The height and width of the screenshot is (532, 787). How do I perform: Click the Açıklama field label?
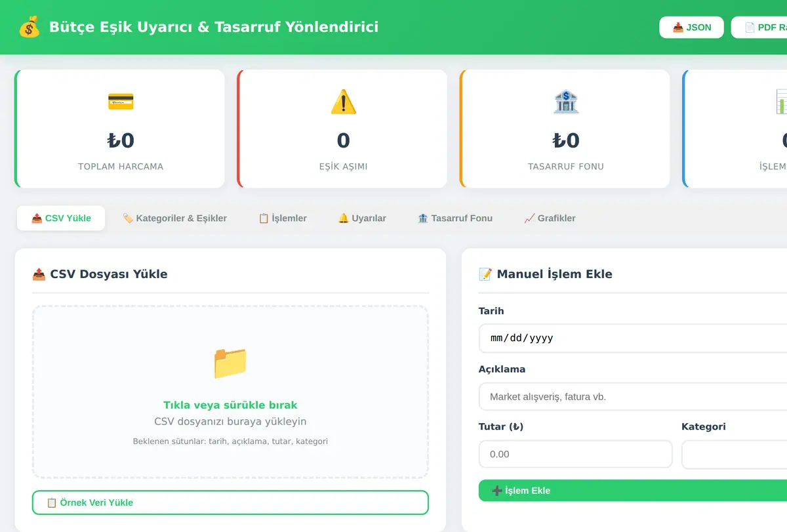coord(502,369)
